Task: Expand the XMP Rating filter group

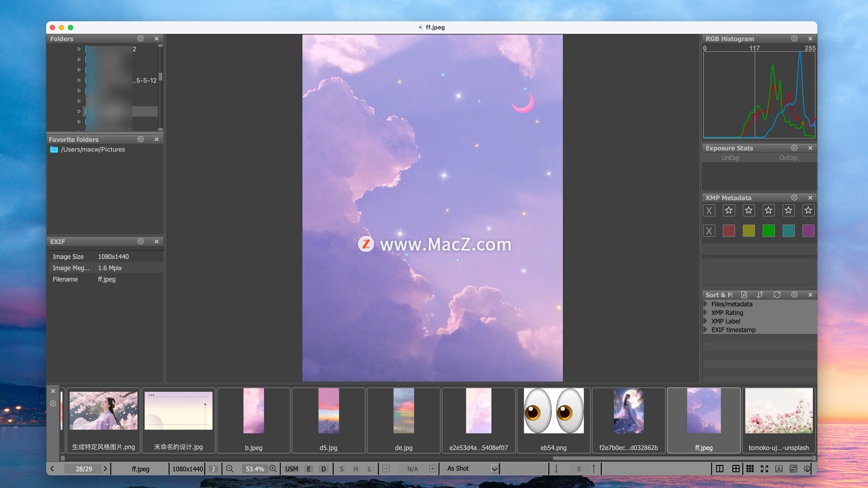Action: [x=705, y=313]
